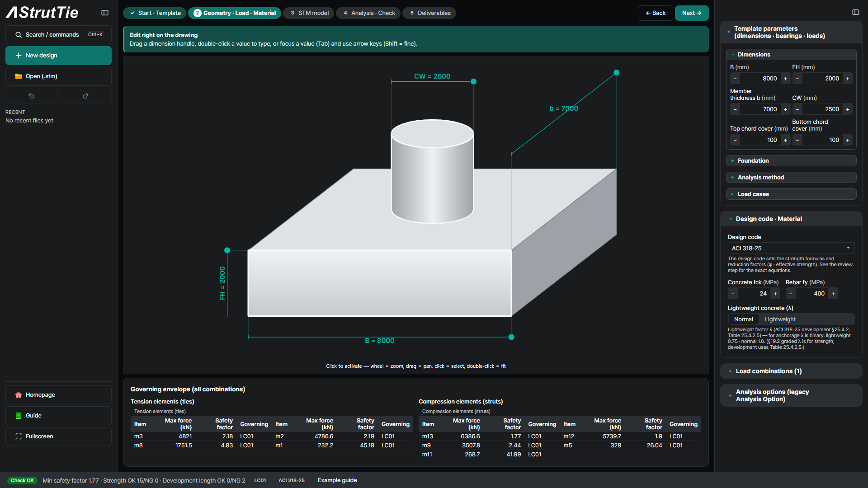This screenshot has height=488, width=868.
Task: Select Lightweight concrete option
Action: tap(780, 319)
